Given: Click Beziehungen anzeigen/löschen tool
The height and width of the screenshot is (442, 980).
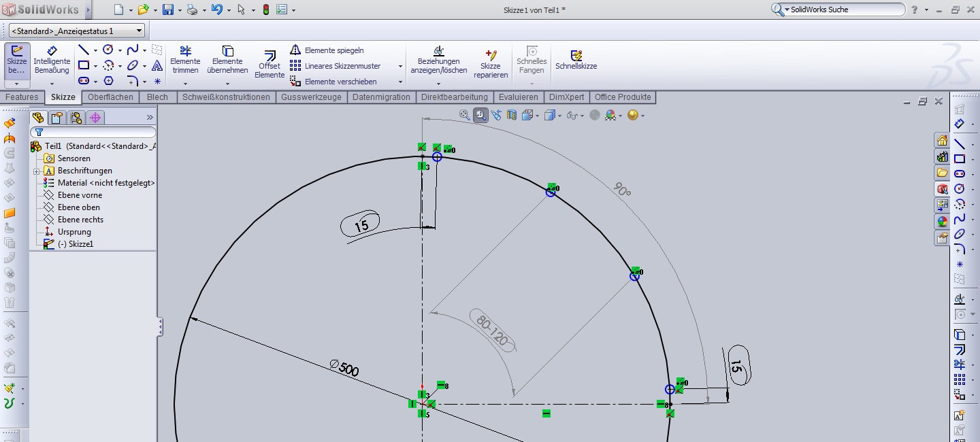Looking at the screenshot, I should (439, 61).
